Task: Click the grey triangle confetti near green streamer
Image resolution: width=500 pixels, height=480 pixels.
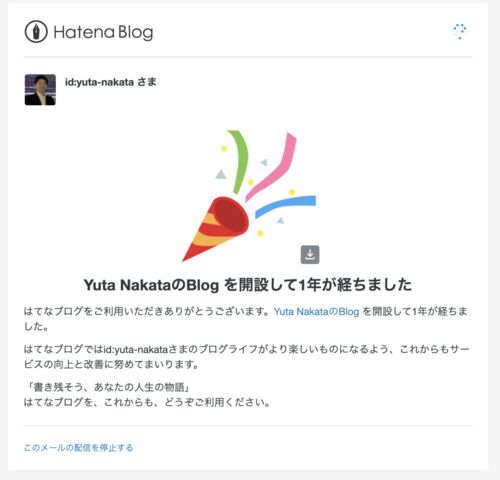Action: (x=220, y=174)
